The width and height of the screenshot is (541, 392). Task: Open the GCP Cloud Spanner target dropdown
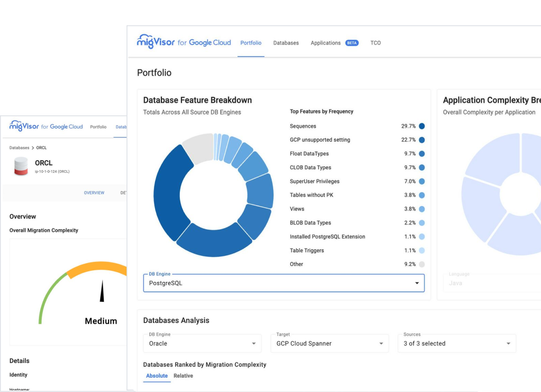pos(380,343)
